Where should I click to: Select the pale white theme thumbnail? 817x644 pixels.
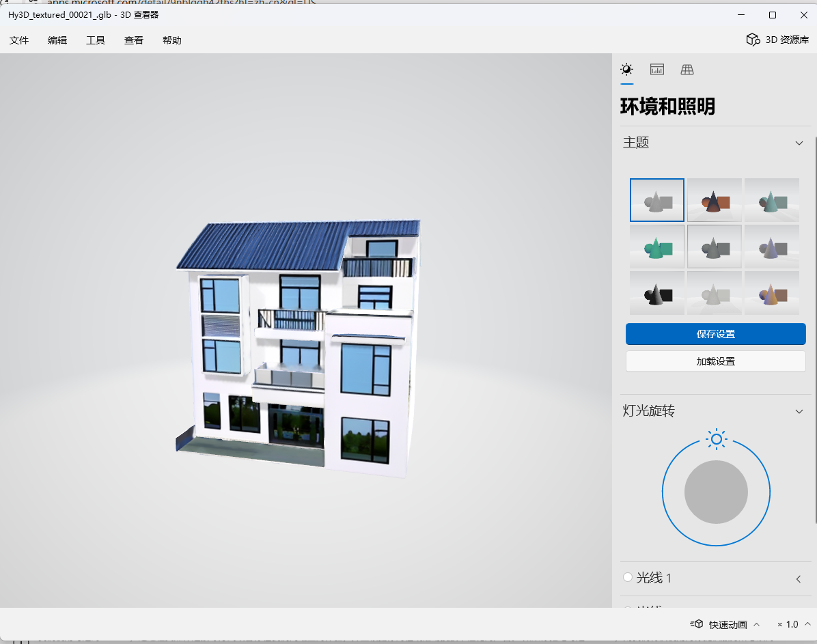point(715,293)
